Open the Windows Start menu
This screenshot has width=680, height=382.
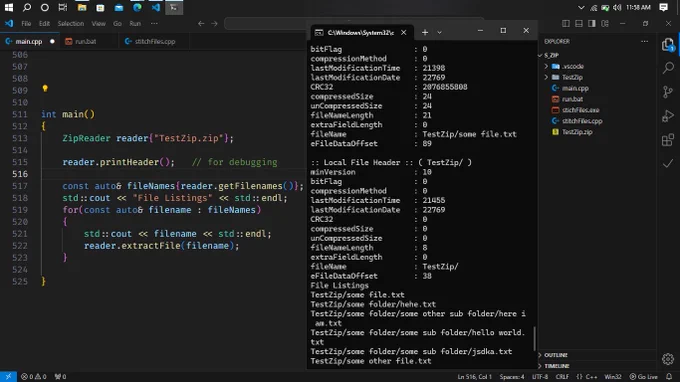point(9,7)
